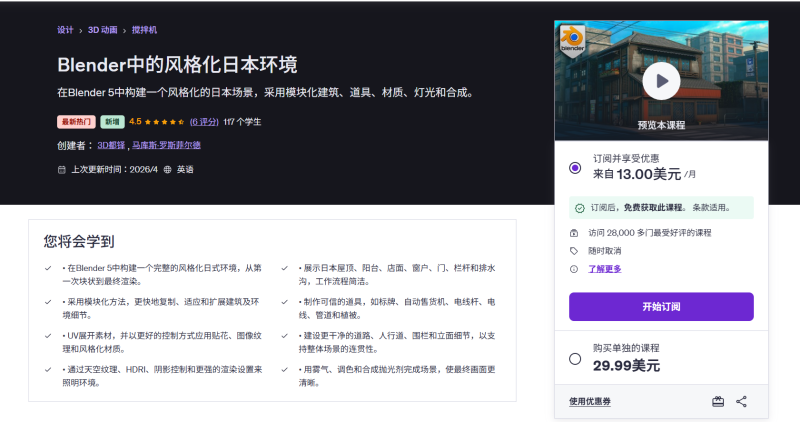Screen dimensions: 800x422
Task: Click the checkmark beside 在Blender 5中构建一个完整
Action: [x=48, y=268]
